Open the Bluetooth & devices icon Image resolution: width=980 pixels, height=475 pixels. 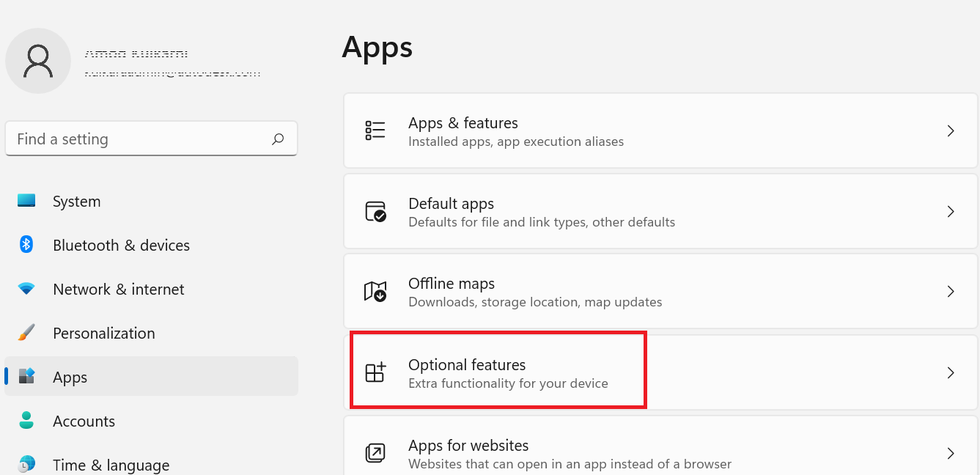(26, 245)
